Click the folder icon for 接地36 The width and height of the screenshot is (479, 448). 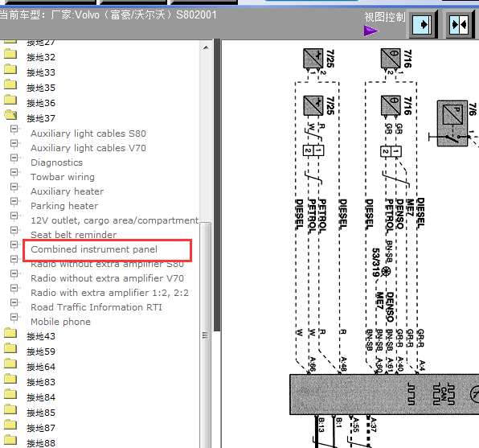(x=10, y=100)
